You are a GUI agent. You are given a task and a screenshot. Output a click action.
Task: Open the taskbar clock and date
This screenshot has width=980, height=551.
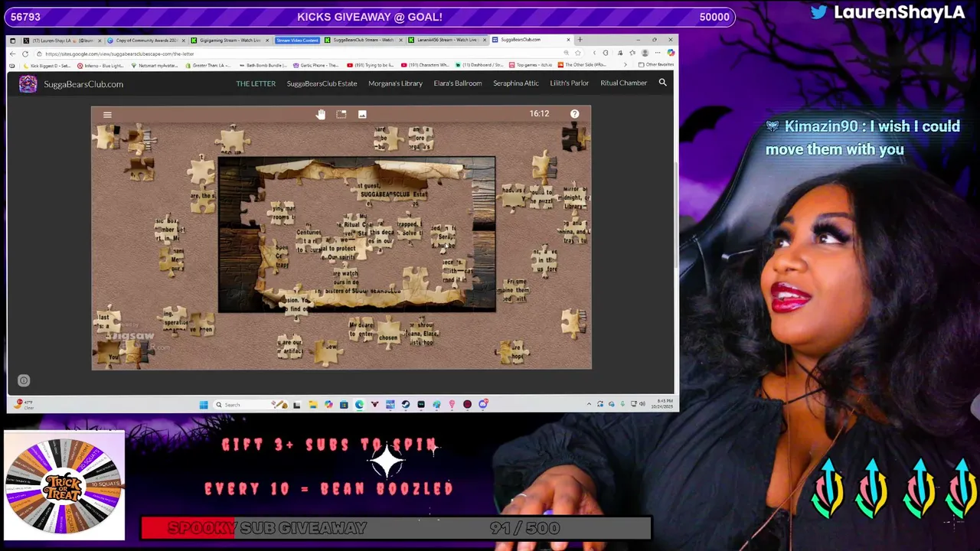(663, 404)
